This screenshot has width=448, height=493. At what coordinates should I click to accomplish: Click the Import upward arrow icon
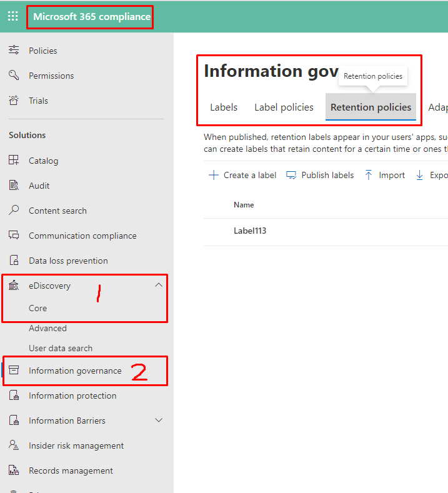tap(369, 175)
